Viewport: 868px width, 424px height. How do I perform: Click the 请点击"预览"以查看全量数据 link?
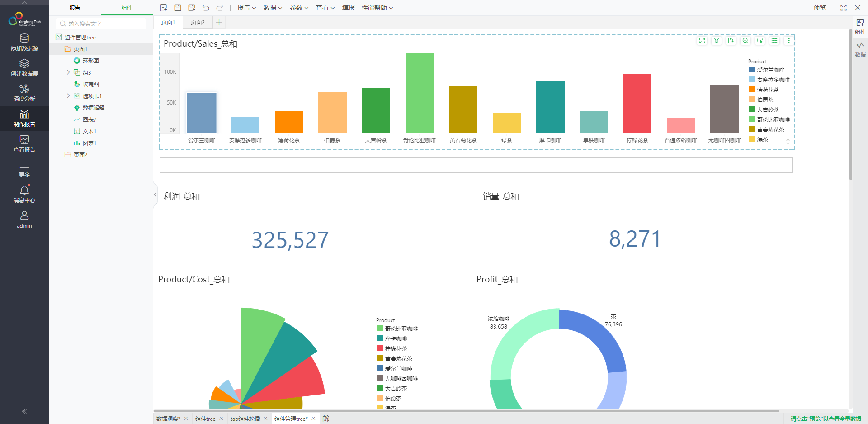[826, 419]
